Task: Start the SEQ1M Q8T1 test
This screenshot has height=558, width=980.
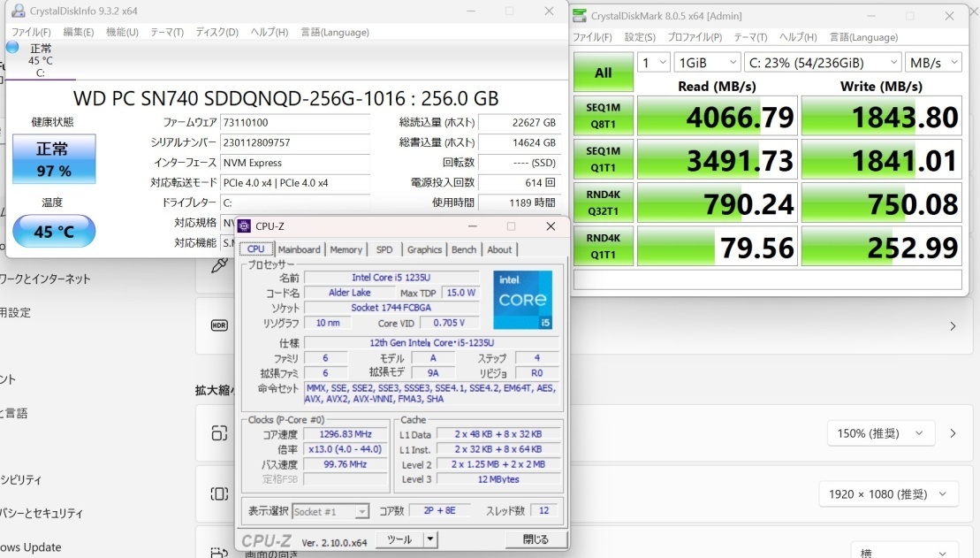Action: (x=604, y=115)
